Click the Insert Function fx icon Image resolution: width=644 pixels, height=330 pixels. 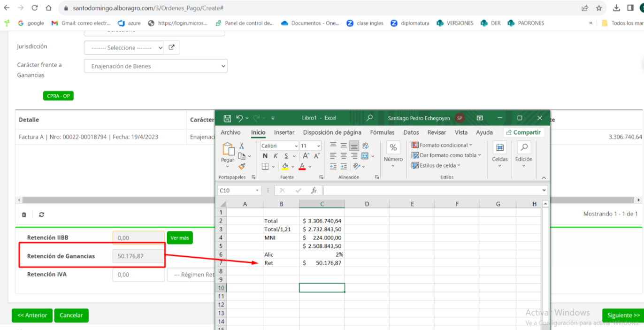click(x=314, y=191)
